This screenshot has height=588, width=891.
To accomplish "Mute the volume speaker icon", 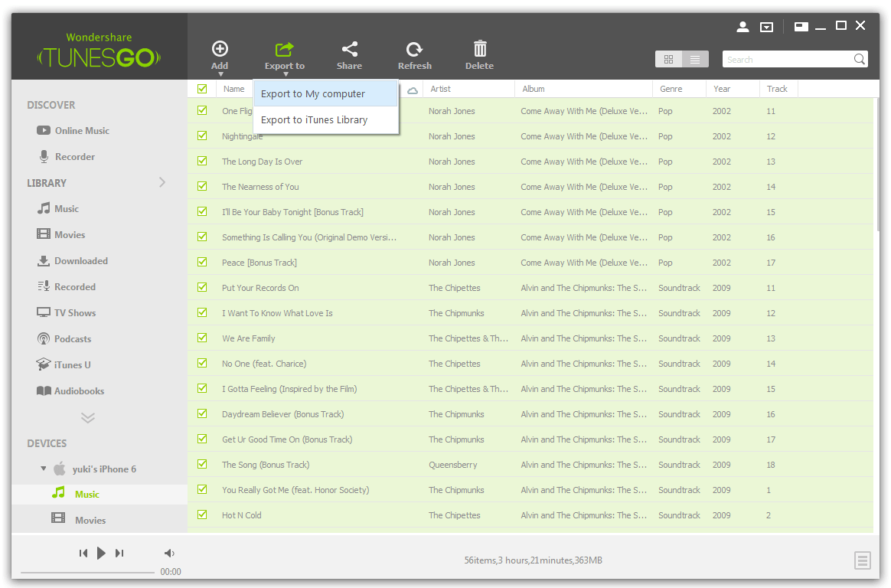I will 169,553.
